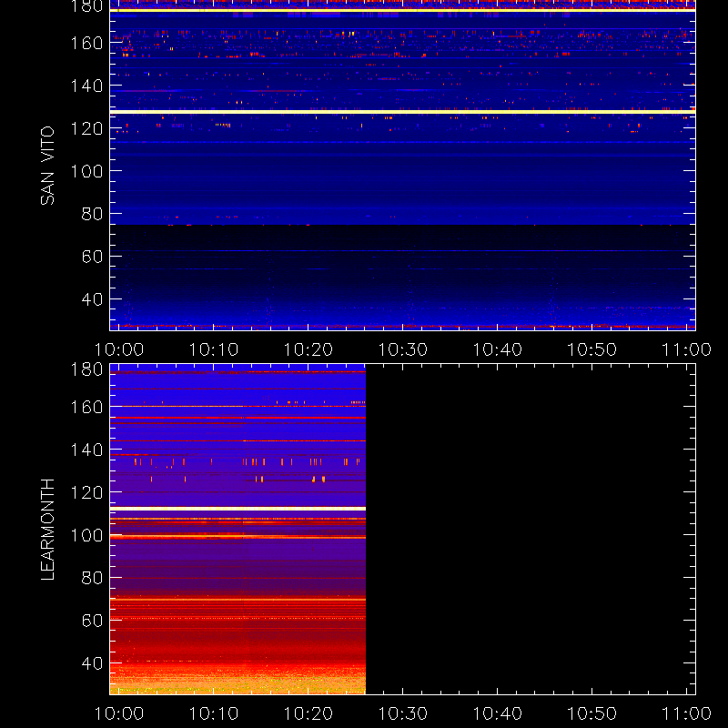Click the 10:10 time label under San Vito plot
Image resolution: width=728 pixels, height=728 pixels.
click(214, 349)
